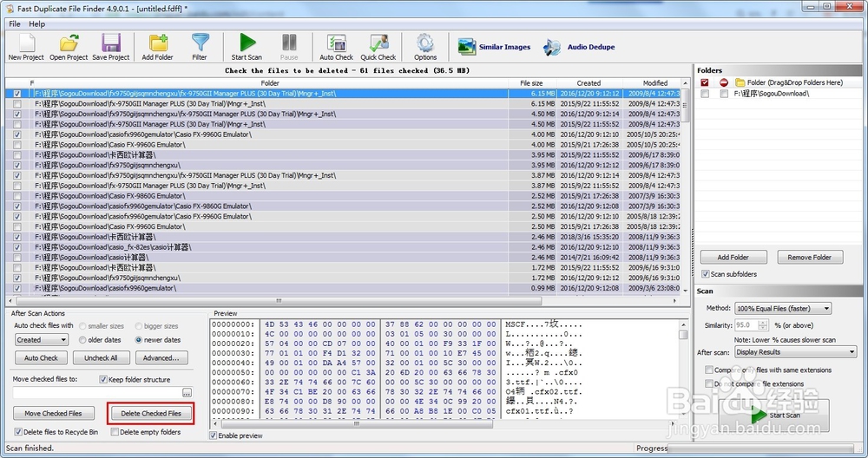Viewport: 868px width, 458px height.
Task: Open Project from the toolbar
Action: click(x=69, y=47)
